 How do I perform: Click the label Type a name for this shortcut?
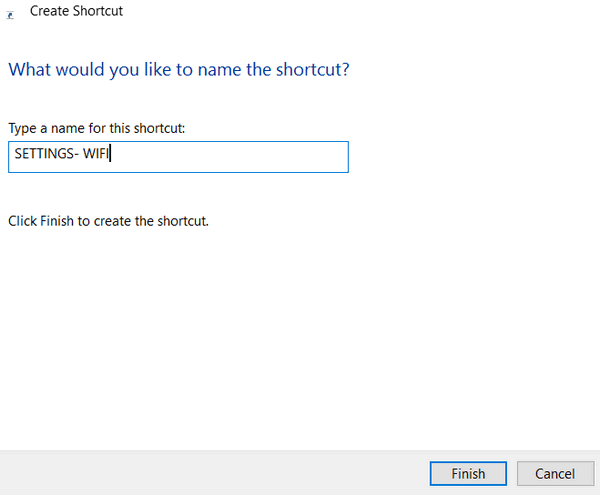[x=96, y=128]
